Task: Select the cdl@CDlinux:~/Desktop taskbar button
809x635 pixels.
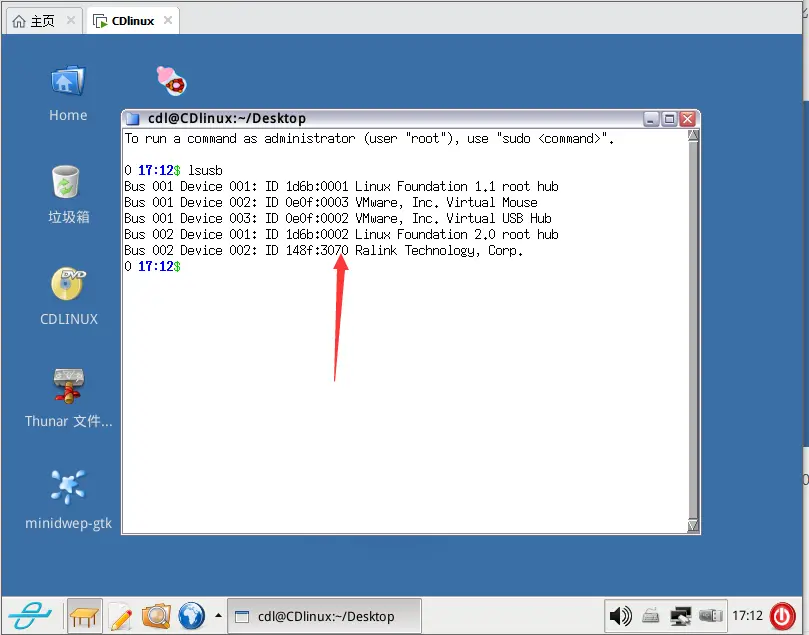Action: click(324, 616)
